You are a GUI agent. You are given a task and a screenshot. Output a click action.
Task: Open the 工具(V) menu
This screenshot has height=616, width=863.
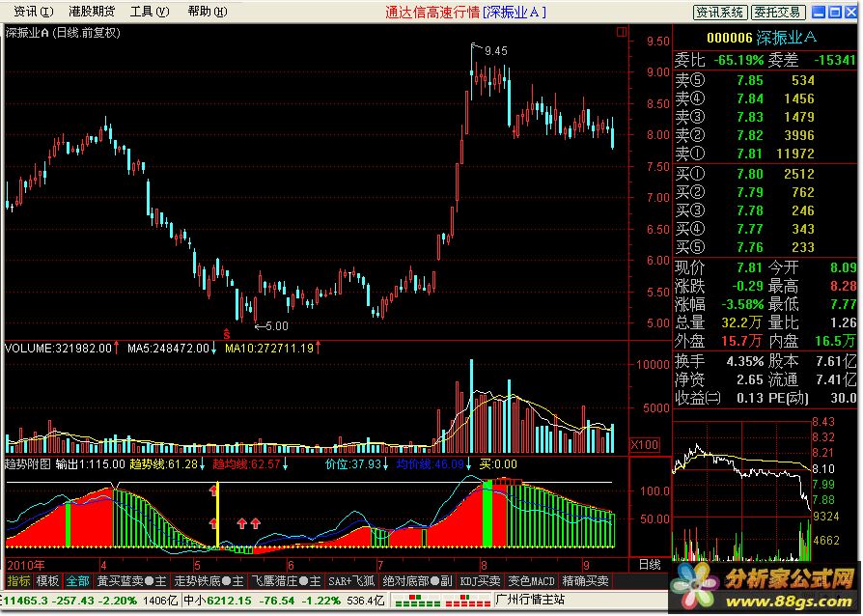tap(150, 11)
